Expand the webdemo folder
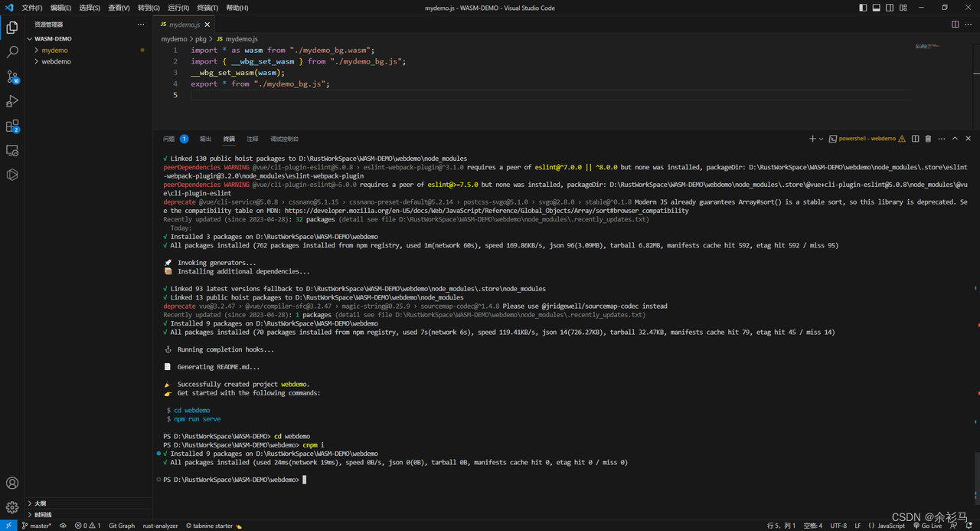The width and height of the screenshot is (980, 531). pyautogui.click(x=56, y=61)
